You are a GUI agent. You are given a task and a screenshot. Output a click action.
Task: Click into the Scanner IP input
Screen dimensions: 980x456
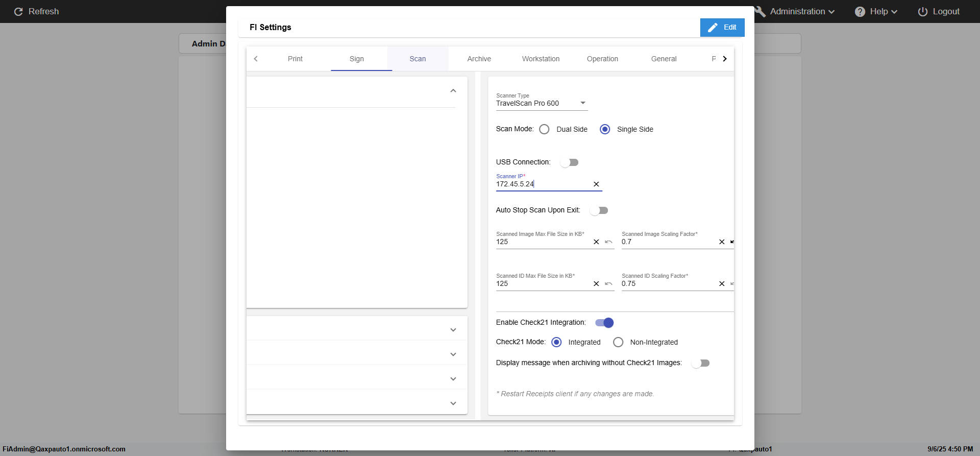click(x=541, y=184)
